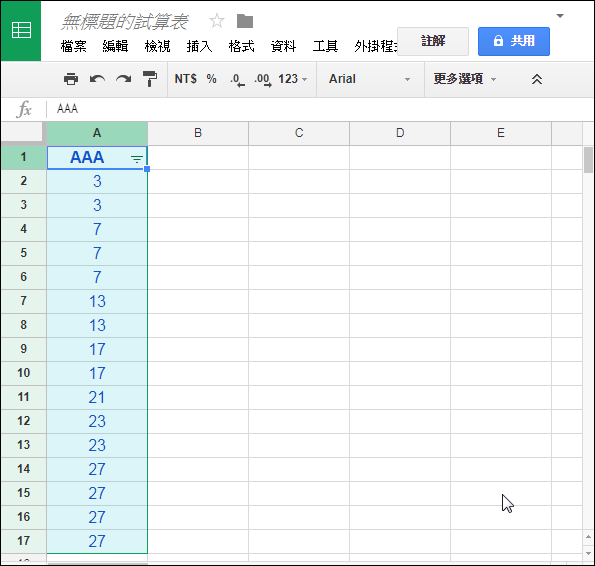Select cell A9 with value 17
595x566 pixels.
click(97, 349)
